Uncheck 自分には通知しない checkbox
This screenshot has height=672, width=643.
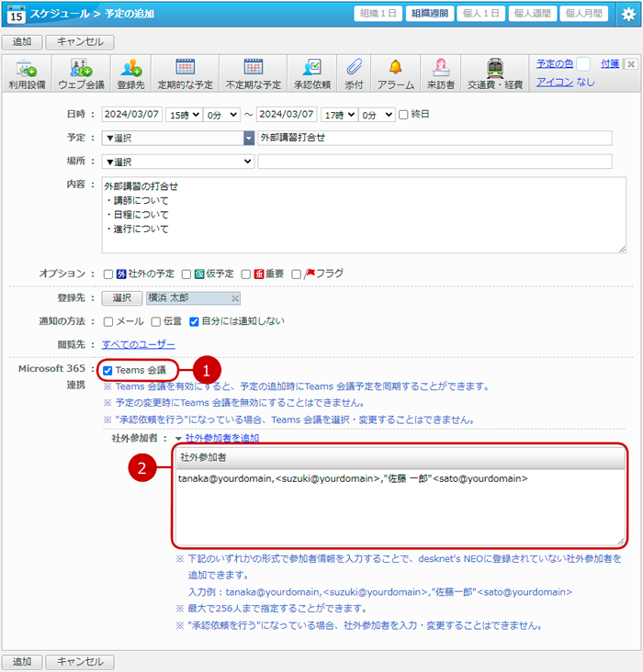coord(194,322)
